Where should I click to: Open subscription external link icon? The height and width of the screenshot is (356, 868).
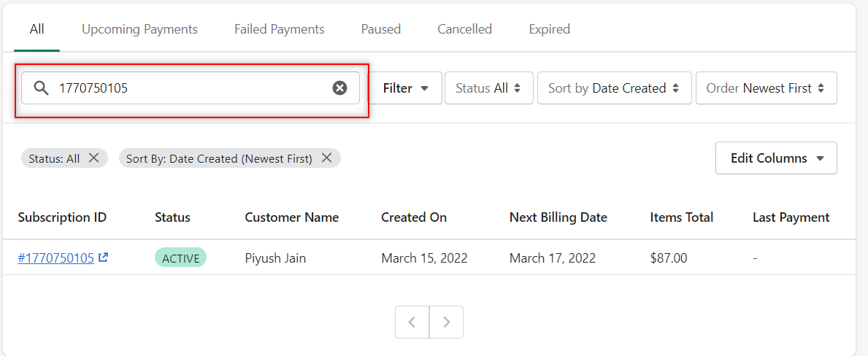[x=103, y=258]
